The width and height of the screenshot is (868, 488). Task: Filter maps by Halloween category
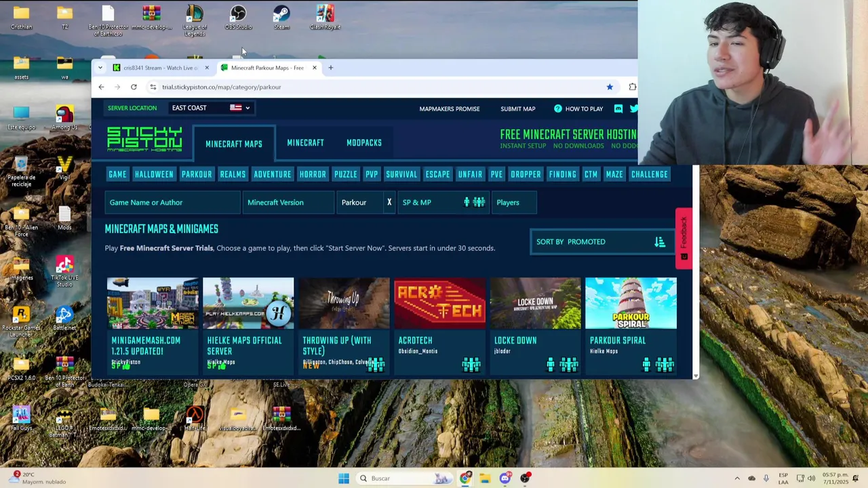(154, 174)
